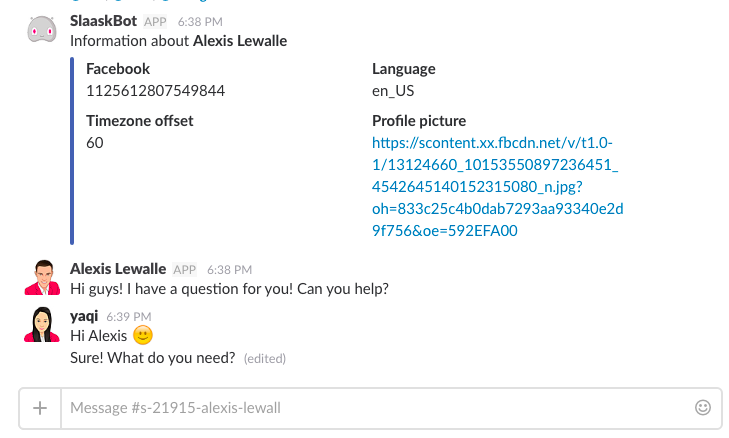Click the smiling emoji after Hi Alexis
The height and width of the screenshot is (438, 729).
pos(143,335)
